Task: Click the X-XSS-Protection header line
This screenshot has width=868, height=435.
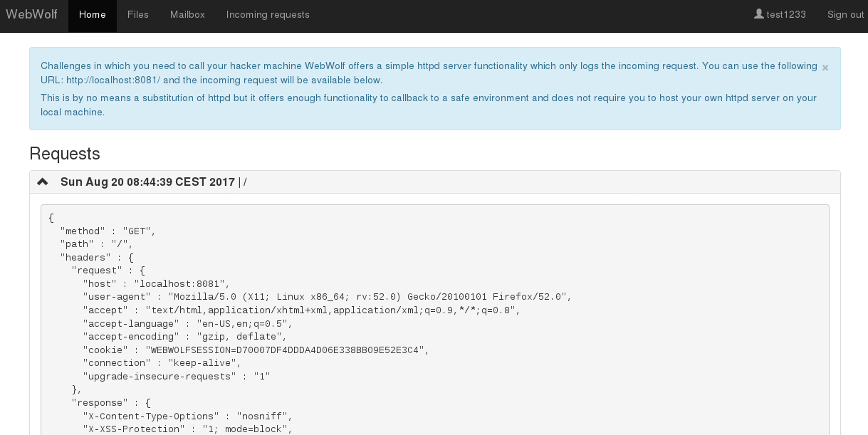Action: 188,429
